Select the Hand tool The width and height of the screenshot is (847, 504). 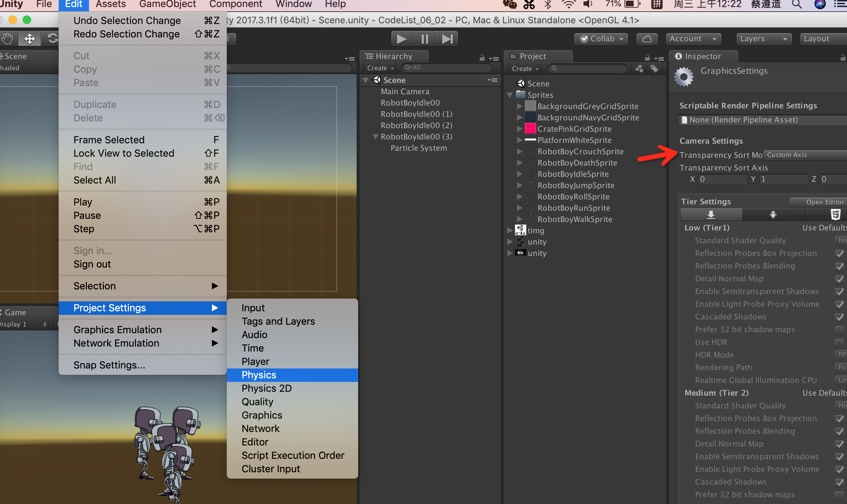click(x=7, y=39)
